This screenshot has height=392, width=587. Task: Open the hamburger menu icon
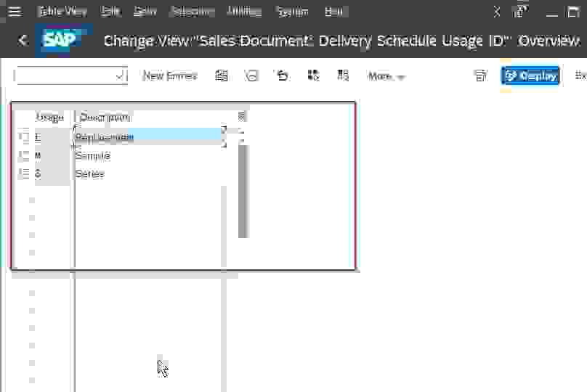[15, 11]
